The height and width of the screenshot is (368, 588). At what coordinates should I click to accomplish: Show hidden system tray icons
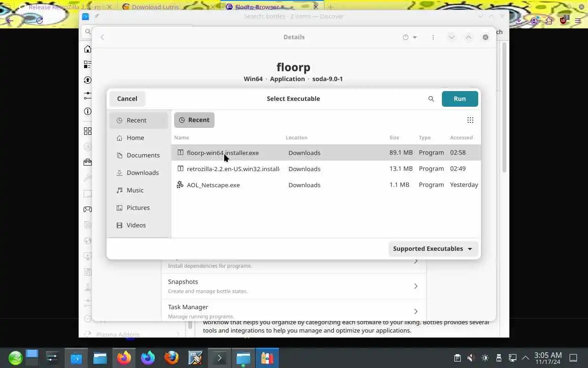pos(526,358)
